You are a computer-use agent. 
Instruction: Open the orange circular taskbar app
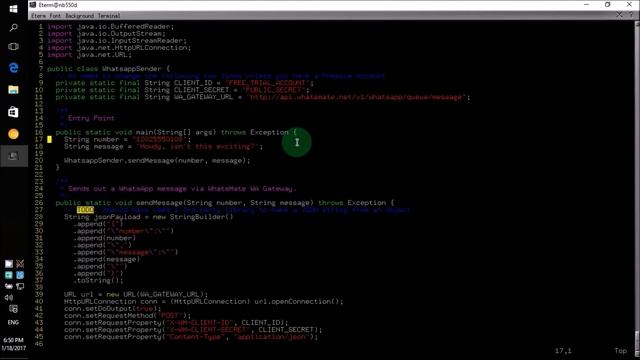(x=13, y=134)
